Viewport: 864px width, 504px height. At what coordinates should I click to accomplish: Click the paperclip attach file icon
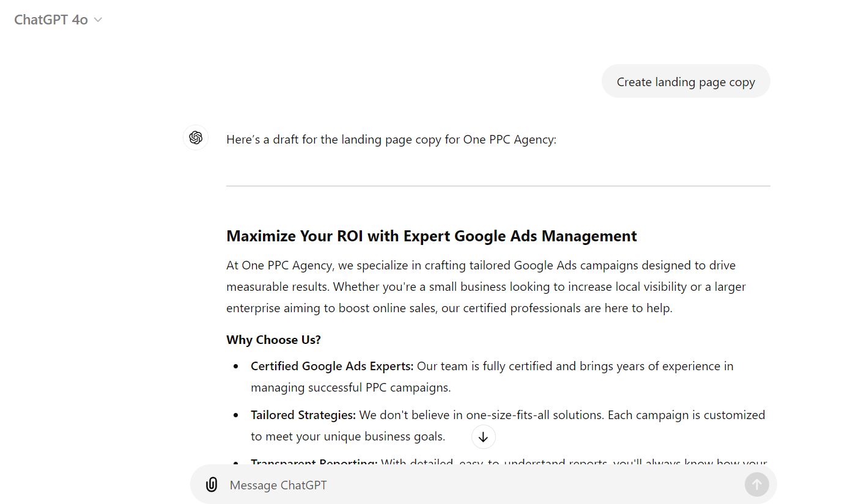coord(212,485)
